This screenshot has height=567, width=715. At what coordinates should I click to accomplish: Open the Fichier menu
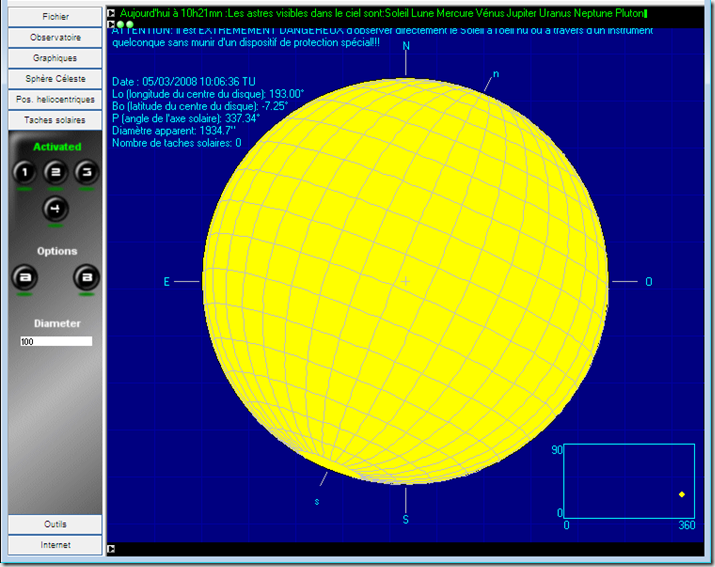[x=55, y=17]
